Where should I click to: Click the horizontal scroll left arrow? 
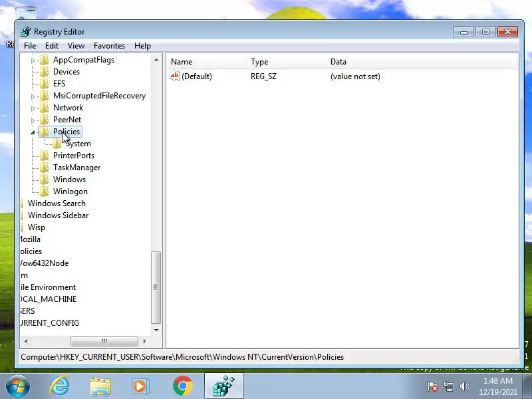point(26,341)
